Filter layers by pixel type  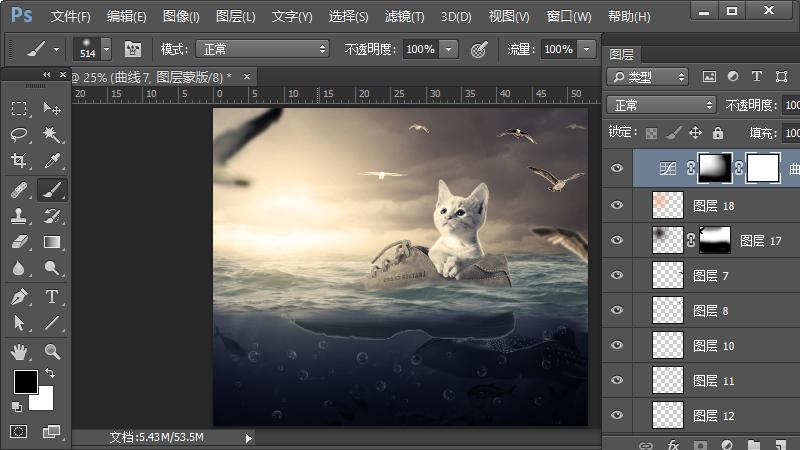coord(709,77)
